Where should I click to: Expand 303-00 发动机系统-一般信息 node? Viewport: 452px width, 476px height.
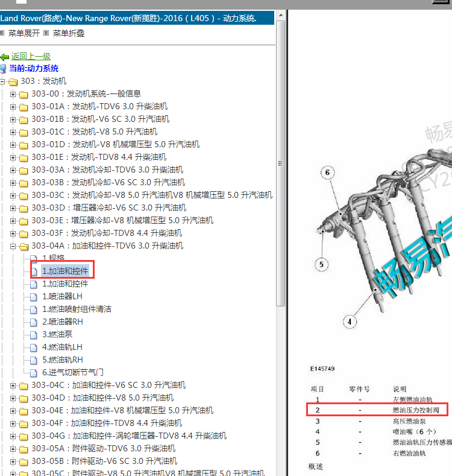(13, 94)
